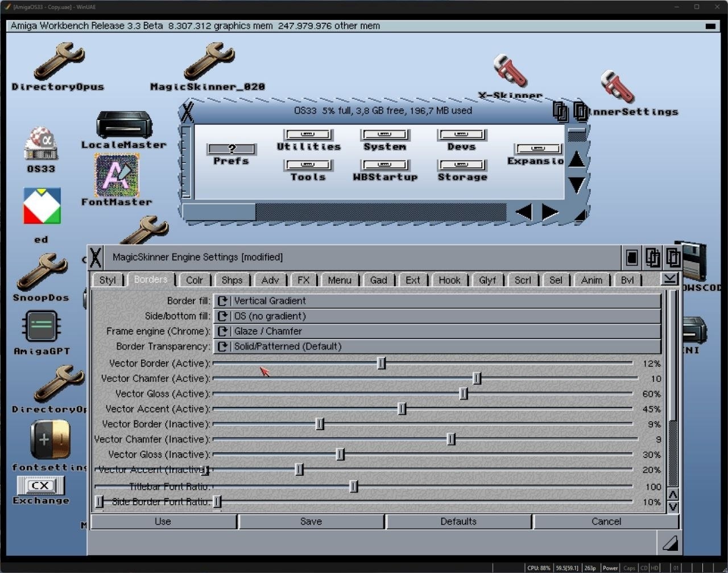Switch to the Shps tab
728x573 pixels.
pyautogui.click(x=232, y=280)
